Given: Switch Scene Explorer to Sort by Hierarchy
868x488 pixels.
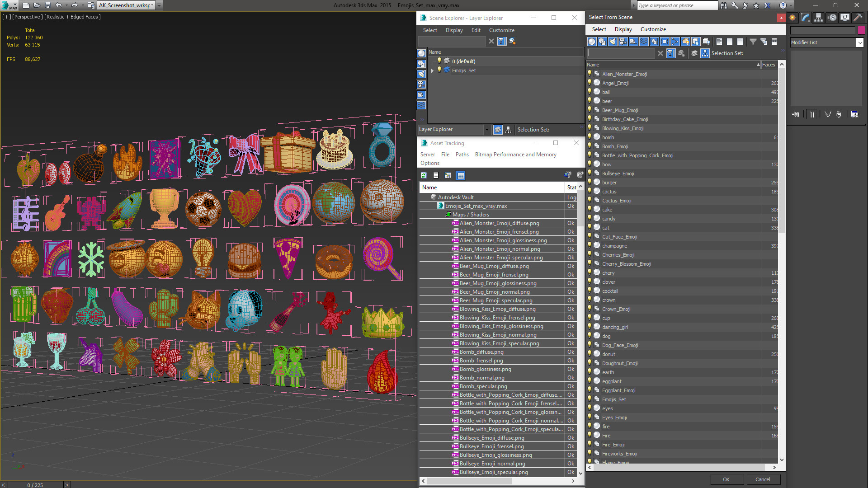Looking at the screenshot, I should (509, 130).
